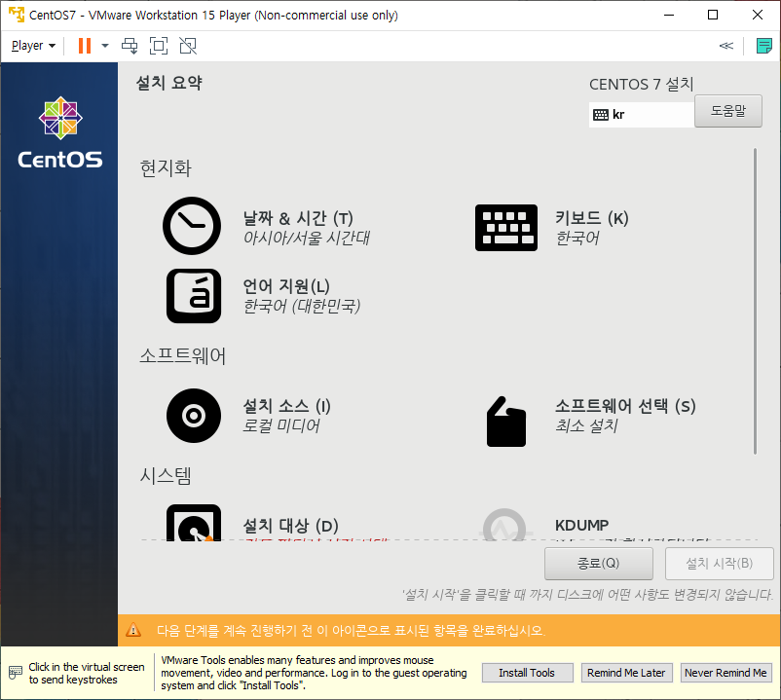This screenshot has width=781, height=700.
Task: Click the 설치 시작(B) begin button
Action: point(720,564)
